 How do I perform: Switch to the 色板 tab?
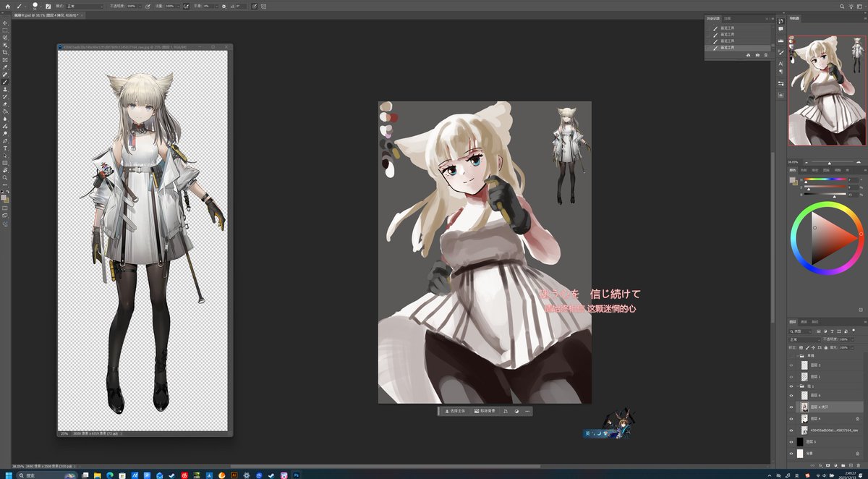tap(804, 170)
